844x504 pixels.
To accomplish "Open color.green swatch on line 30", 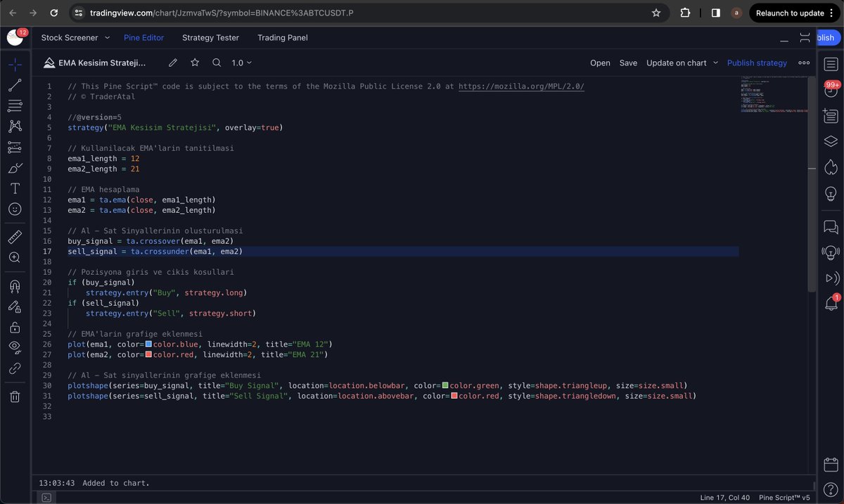I will (x=445, y=385).
